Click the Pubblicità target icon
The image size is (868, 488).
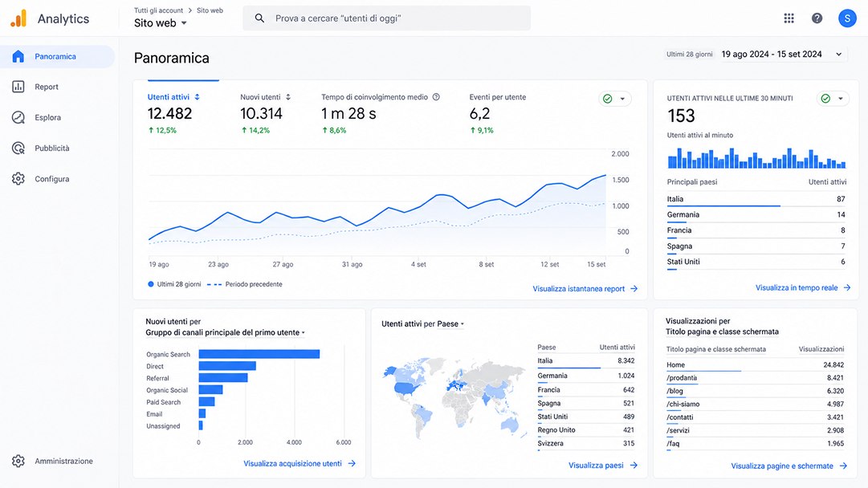pyautogui.click(x=18, y=148)
